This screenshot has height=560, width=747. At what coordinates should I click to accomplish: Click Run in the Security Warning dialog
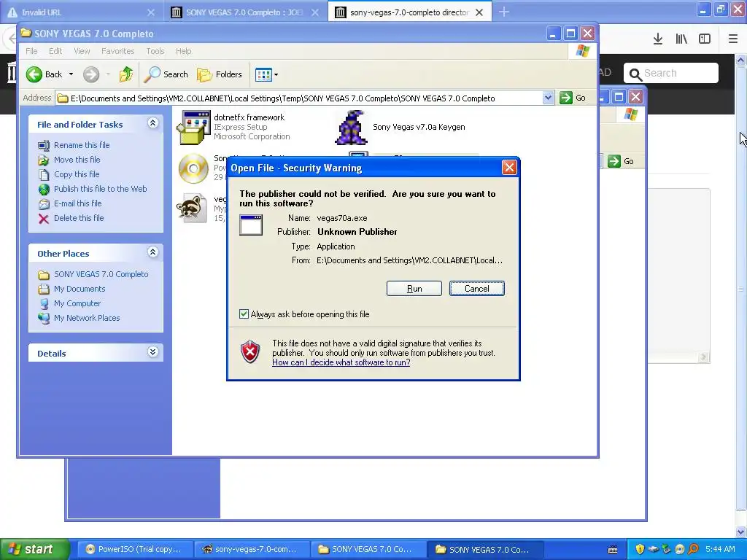tap(414, 289)
